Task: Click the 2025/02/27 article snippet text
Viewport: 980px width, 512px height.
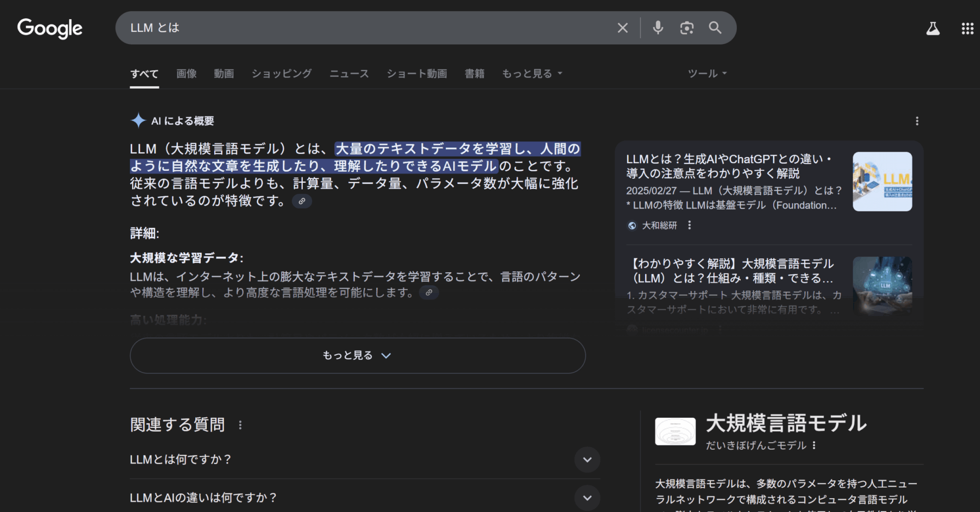Action: pyautogui.click(x=734, y=198)
